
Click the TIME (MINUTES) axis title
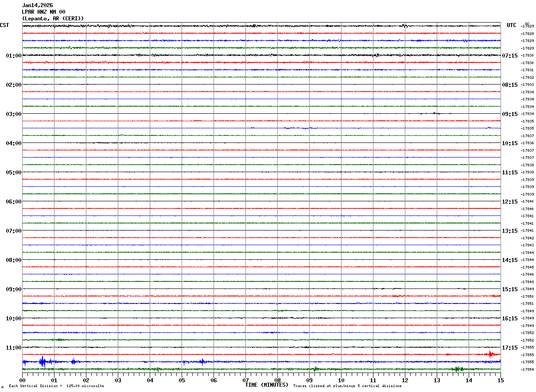(x=267, y=385)
